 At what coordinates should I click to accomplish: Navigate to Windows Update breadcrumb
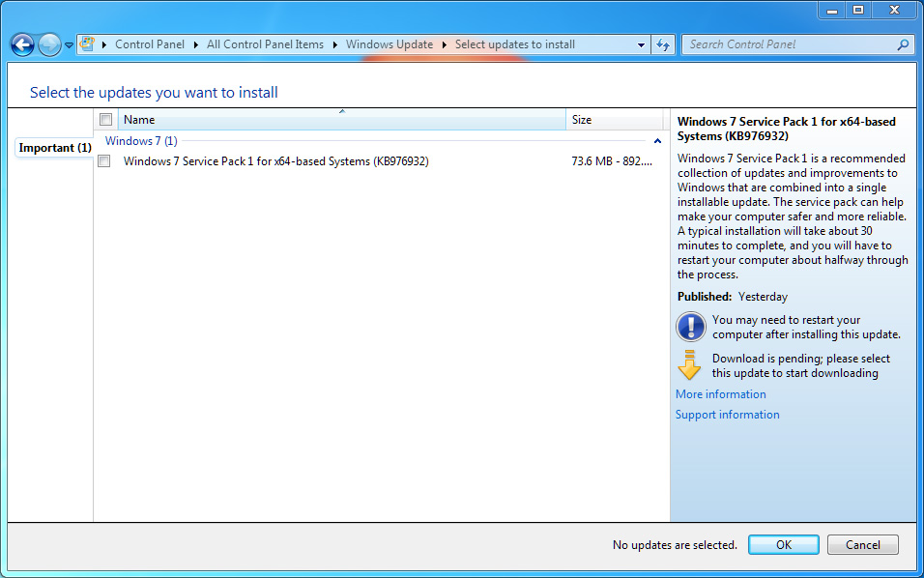(x=389, y=44)
